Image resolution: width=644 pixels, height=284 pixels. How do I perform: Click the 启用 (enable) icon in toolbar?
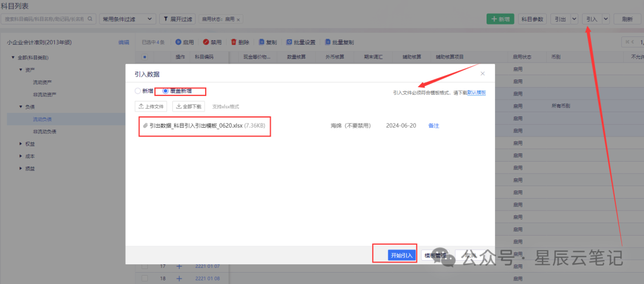[178, 42]
